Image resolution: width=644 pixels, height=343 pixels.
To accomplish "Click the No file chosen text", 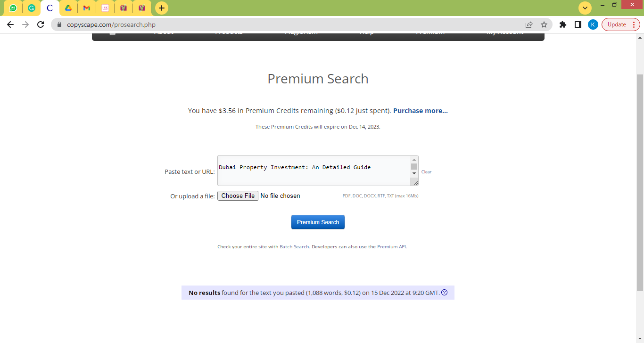I will pos(280,196).
